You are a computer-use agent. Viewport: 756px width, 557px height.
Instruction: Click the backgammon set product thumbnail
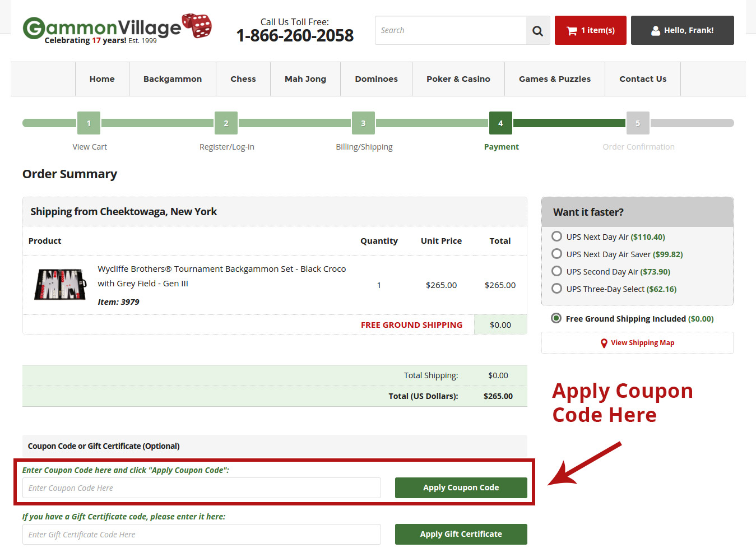[x=61, y=285]
